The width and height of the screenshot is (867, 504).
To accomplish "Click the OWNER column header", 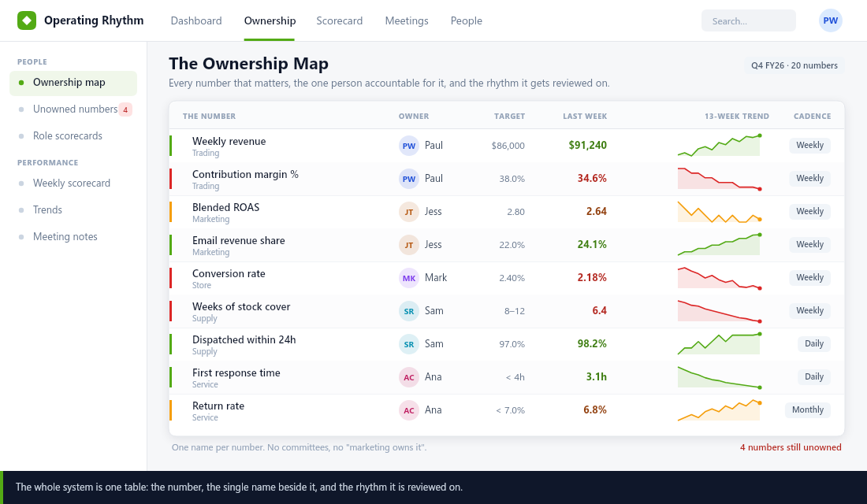I will (x=414, y=117).
